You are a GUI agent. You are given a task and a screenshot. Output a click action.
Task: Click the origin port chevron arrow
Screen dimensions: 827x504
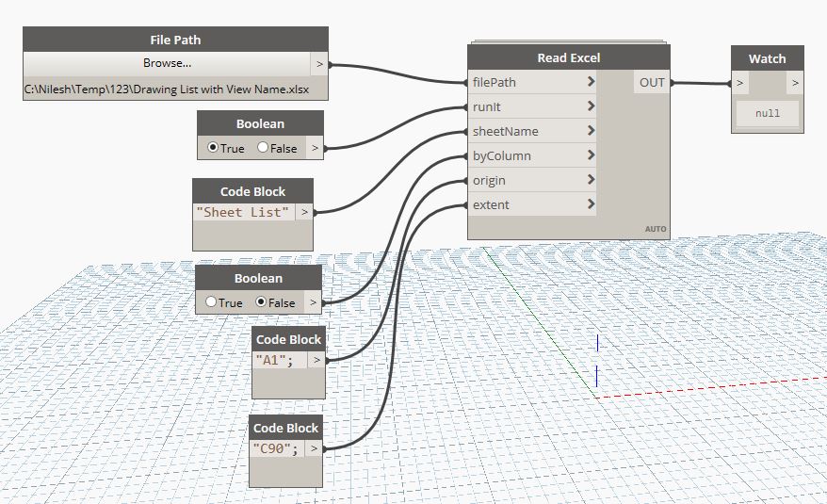tap(591, 179)
